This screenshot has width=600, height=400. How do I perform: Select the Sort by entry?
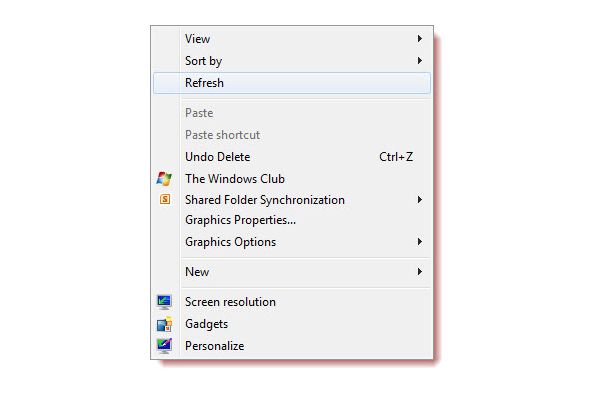coord(292,61)
